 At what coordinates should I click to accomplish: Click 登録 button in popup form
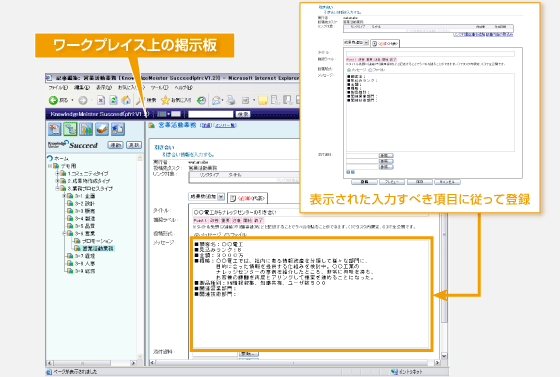pos(364,182)
